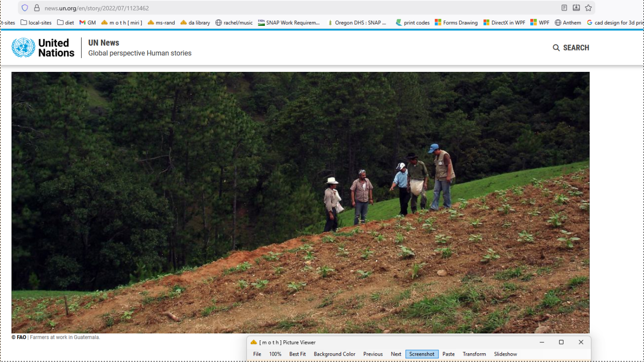This screenshot has height=362, width=644.
Task: Expand the diet bookmark folder
Action: pos(65,23)
